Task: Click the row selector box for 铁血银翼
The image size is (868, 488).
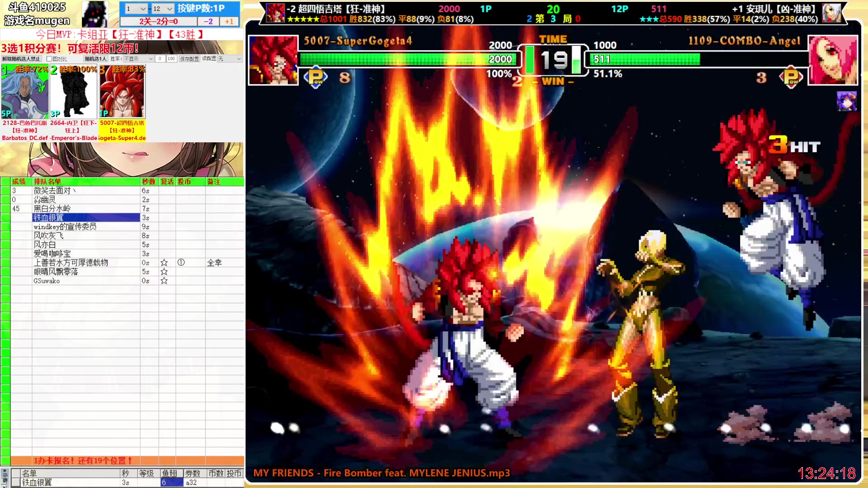Action: pos(16,483)
